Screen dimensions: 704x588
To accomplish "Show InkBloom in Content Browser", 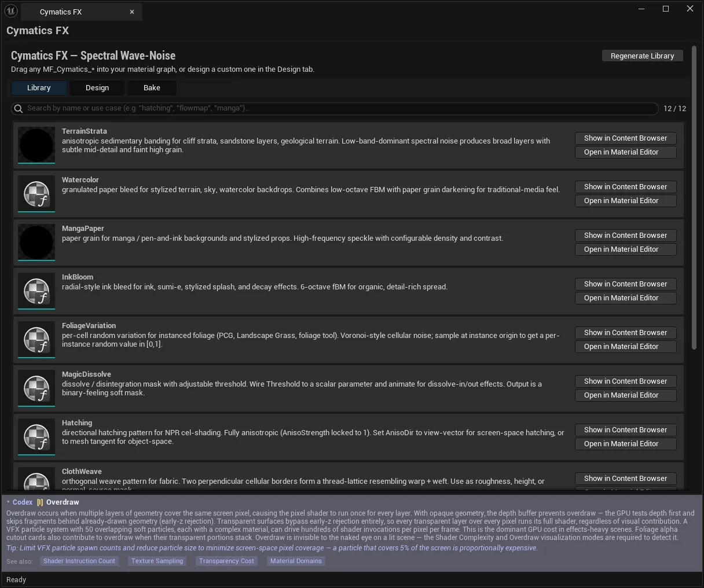I will tap(626, 284).
